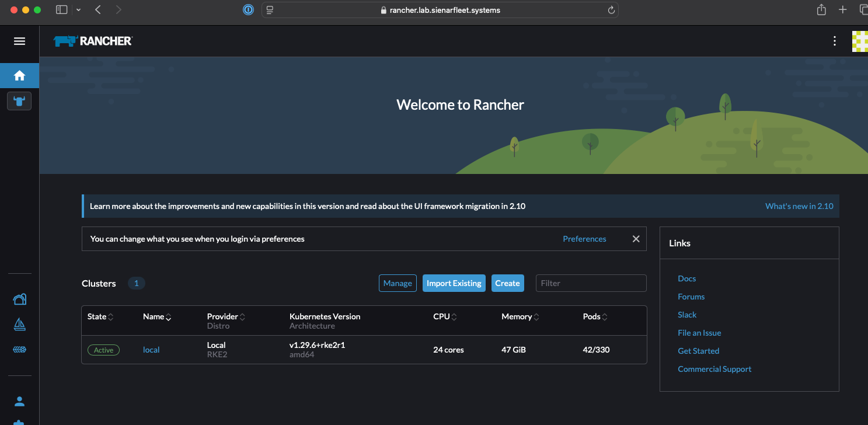
Task: Open the Home dashboard from the sidebar
Action: pos(19,75)
